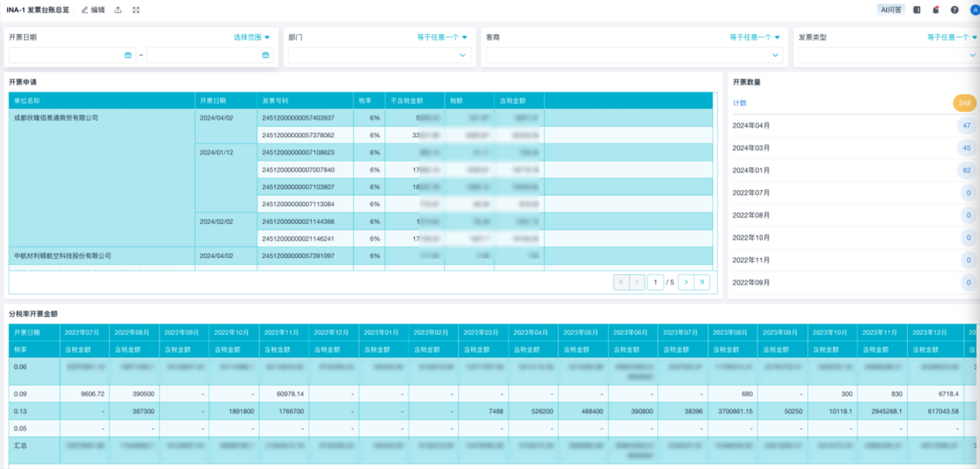Click the 编辑 button

93,10
